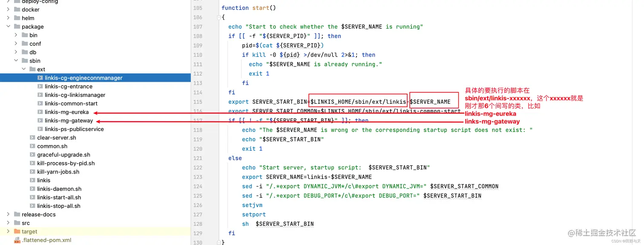
Task: Click the sed DEBUG_PORT code line
Action: 362,196
